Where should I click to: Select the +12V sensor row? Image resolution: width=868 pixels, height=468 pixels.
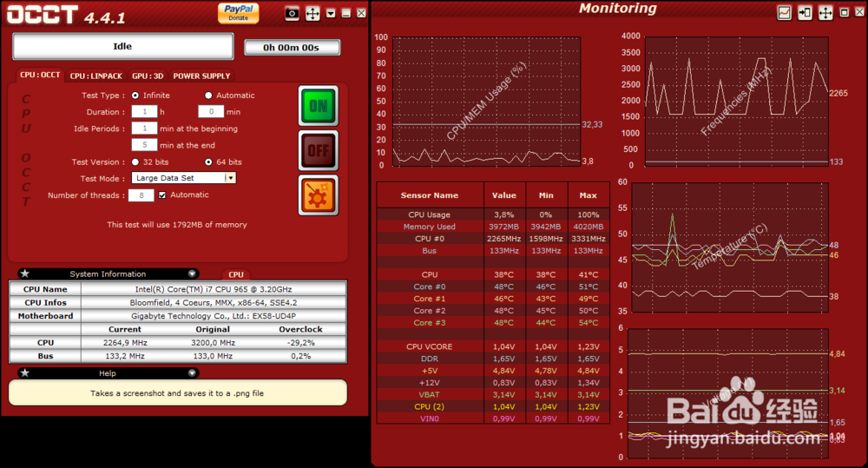point(493,383)
